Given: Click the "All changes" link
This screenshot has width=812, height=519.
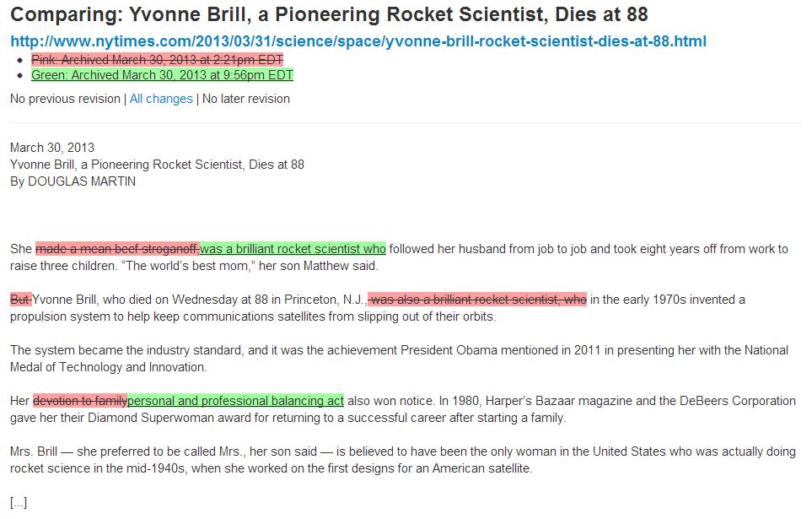Looking at the screenshot, I should pyautogui.click(x=161, y=99).
